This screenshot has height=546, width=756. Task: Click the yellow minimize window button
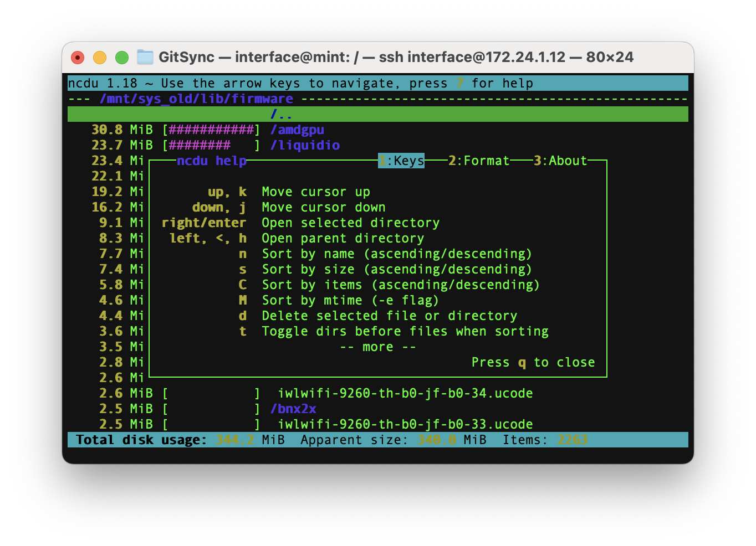pos(100,58)
